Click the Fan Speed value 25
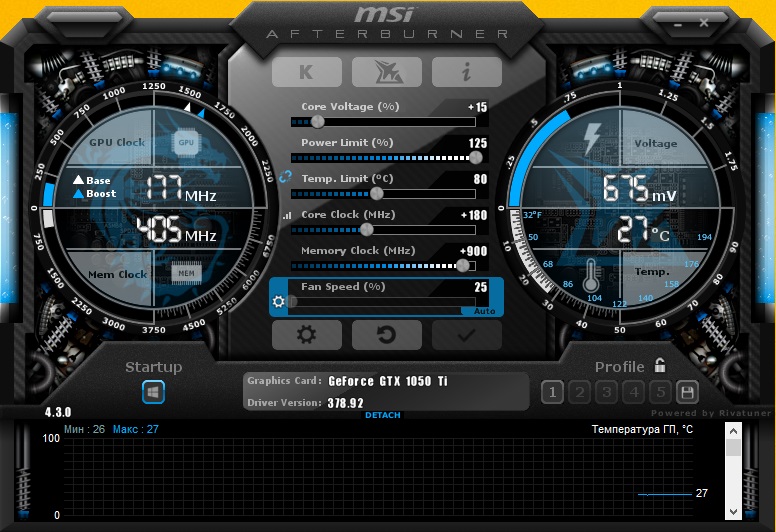Viewport: 776px width, 532px height. [481, 287]
